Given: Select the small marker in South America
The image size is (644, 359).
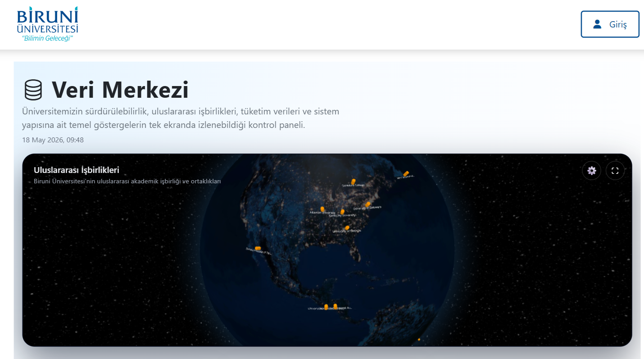Looking at the screenshot, I should coord(419,340).
